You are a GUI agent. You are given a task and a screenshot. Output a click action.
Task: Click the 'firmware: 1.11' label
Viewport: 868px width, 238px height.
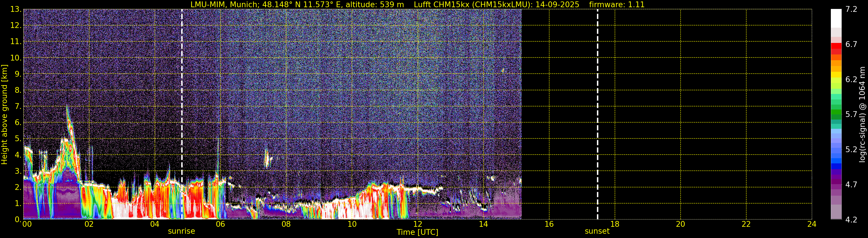[x=617, y=5]
